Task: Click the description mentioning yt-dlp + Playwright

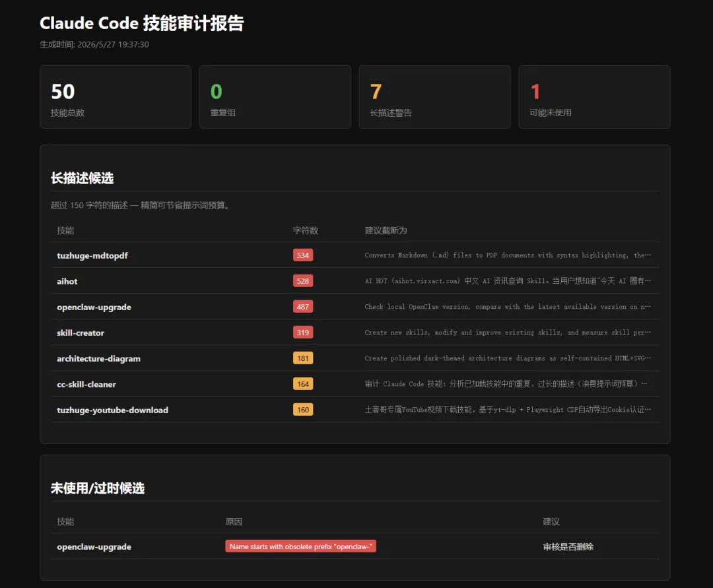Action: [x=508, y=410]
